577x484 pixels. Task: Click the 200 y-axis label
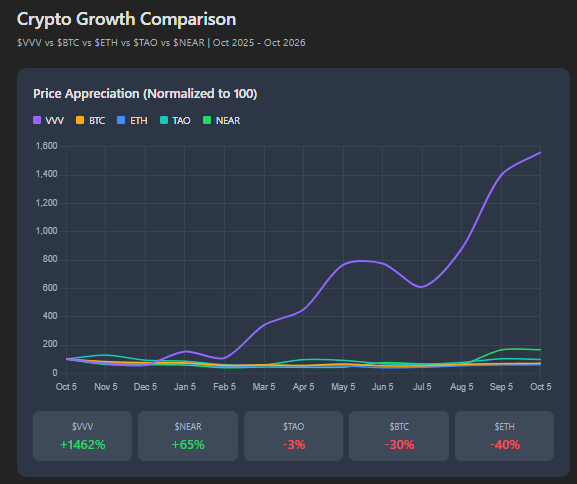pyautogui.click(x=50, y=345)
